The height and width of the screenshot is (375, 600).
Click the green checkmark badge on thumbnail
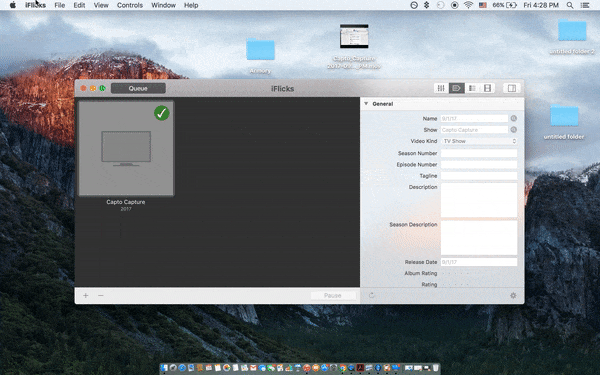click(x=161, y=113)
